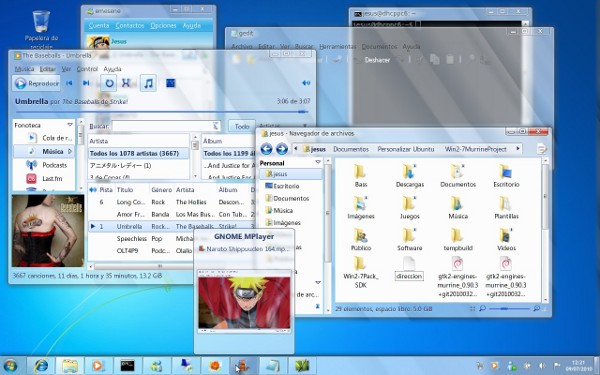The width and height of the screenshot is (600, 375).
Task: Click the GNOME MPlayer Naruto preview thumbnail
Action: (x=244, y=302)
